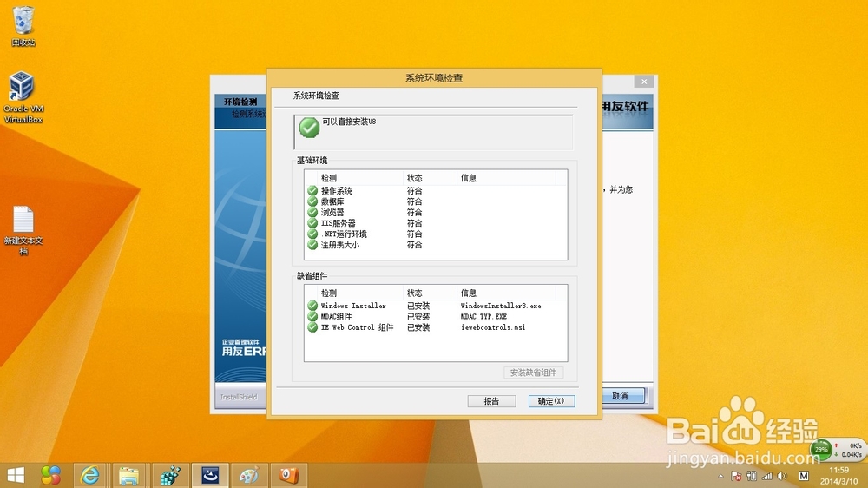Click the 安装缺省组件 button

point(534,373)
